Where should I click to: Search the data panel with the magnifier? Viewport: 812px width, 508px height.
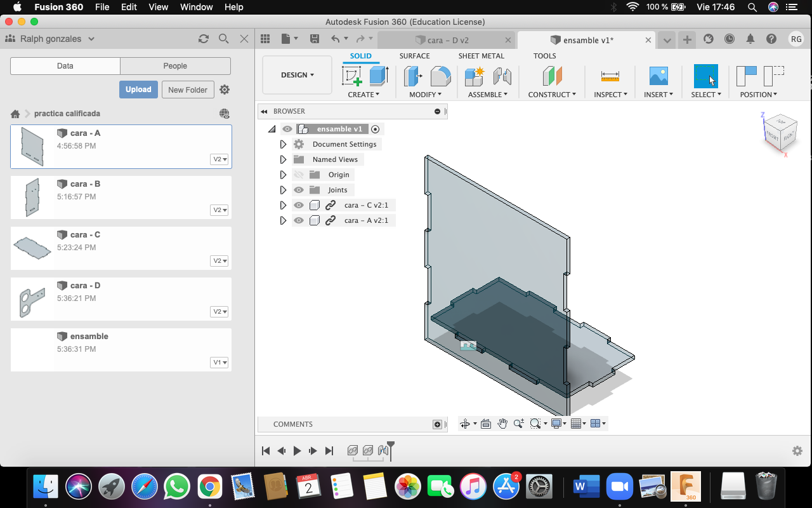pyautogui.click(x=223, y=39)
